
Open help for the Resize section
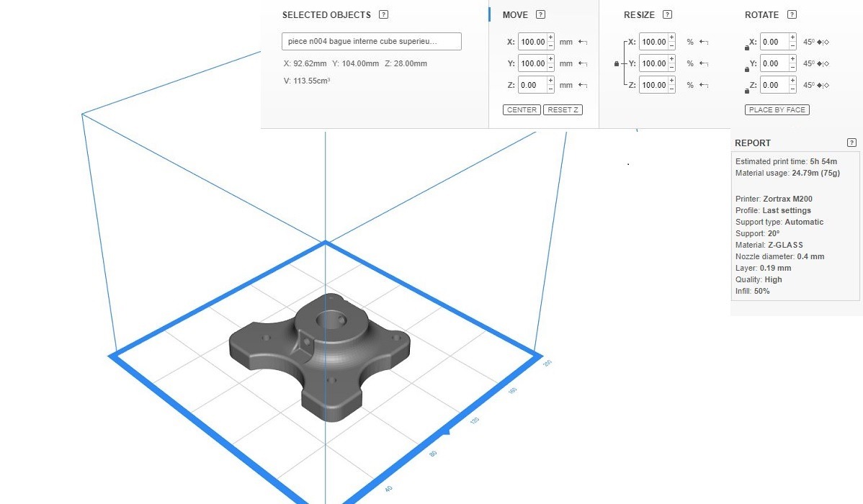pos(667,15)
